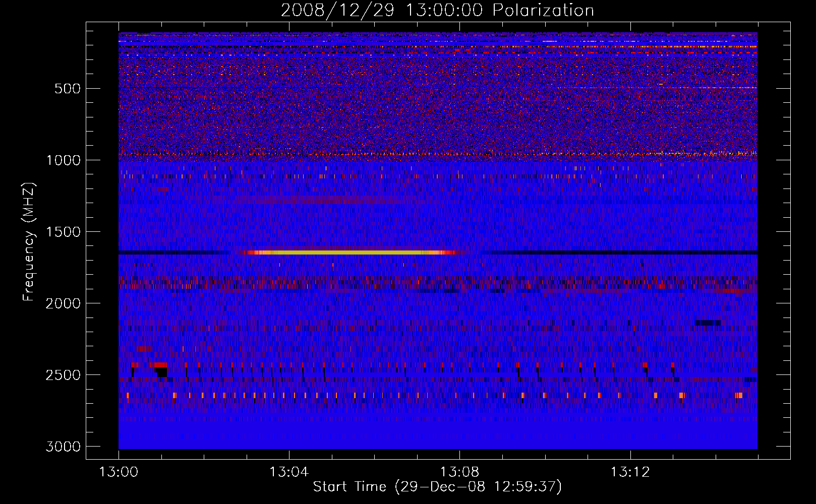The image size is (816, 504).
Task: Click the 13:04 time tick label
Action: coord(289,472)
